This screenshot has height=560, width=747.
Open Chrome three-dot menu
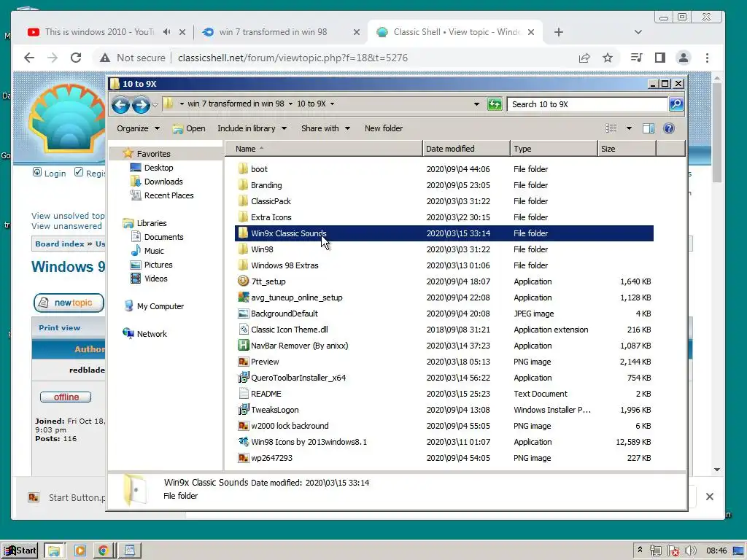tap(707, 58)
